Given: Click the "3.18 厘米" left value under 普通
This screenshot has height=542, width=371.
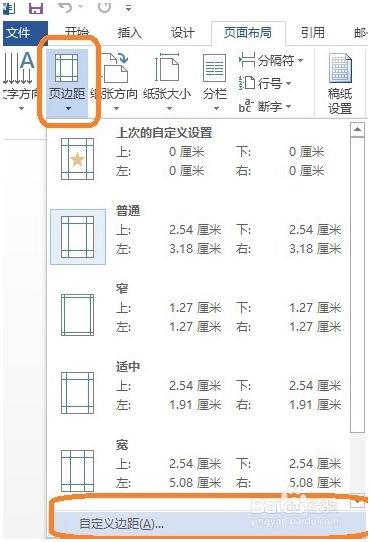Looking at the screenshot, I should pos(195,249).
